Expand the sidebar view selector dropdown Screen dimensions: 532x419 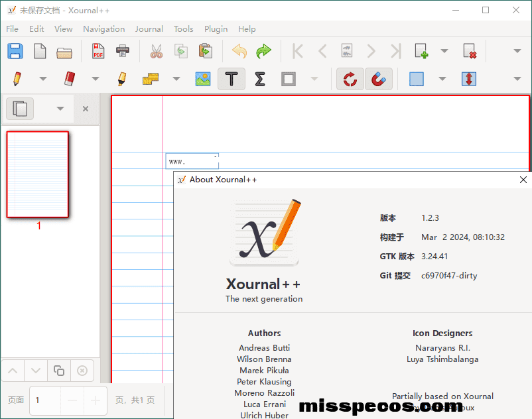click(x=60, y=109)
